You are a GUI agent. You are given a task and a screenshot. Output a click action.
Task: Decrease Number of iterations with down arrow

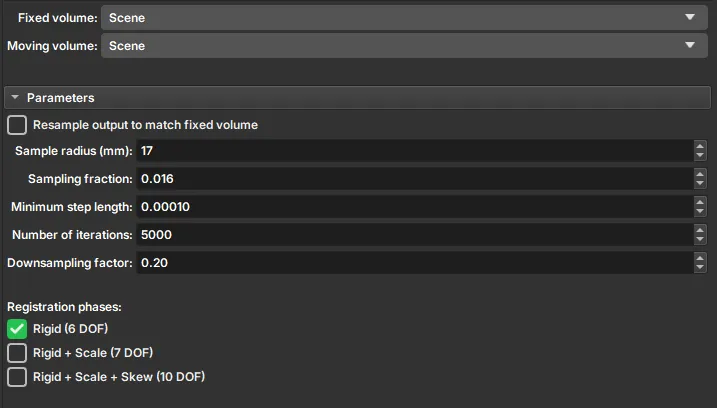(x=700, y=240)
